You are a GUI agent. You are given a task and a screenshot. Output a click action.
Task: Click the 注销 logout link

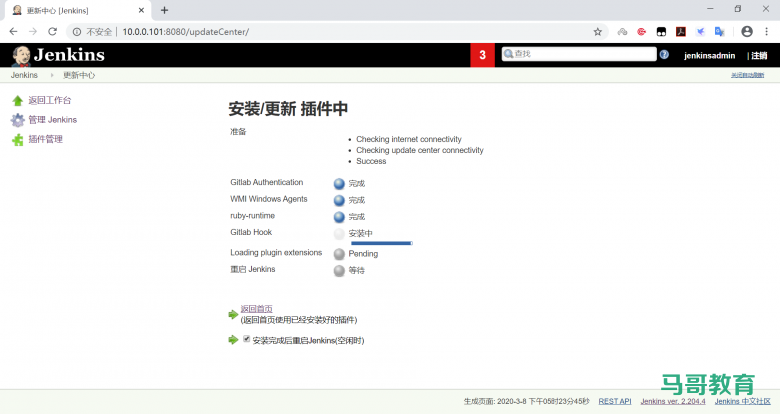coord(759,56)
